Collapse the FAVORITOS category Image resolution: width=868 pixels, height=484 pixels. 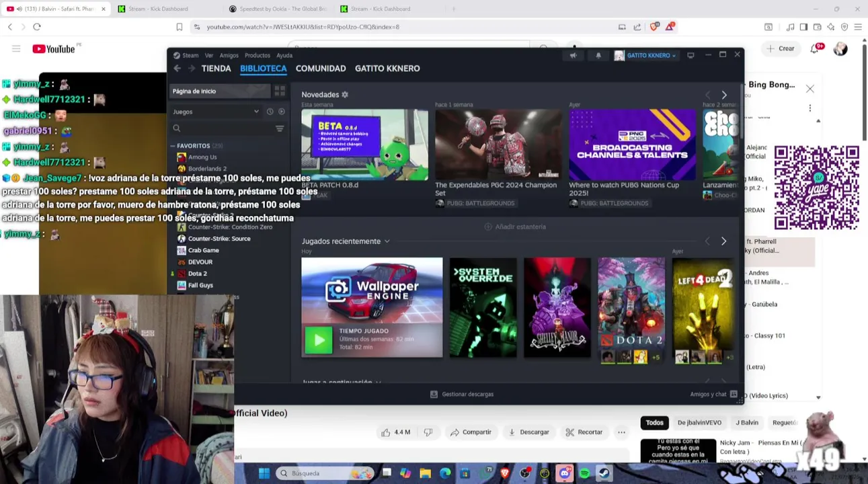click(x=173, y=146)
